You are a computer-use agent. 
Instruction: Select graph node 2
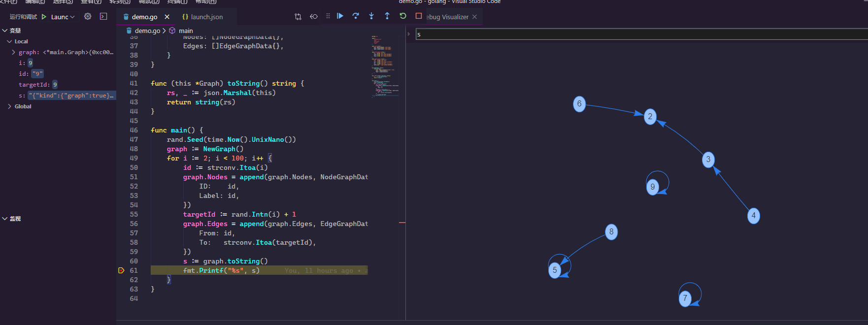pyautogui.click(x=650, y=116)
